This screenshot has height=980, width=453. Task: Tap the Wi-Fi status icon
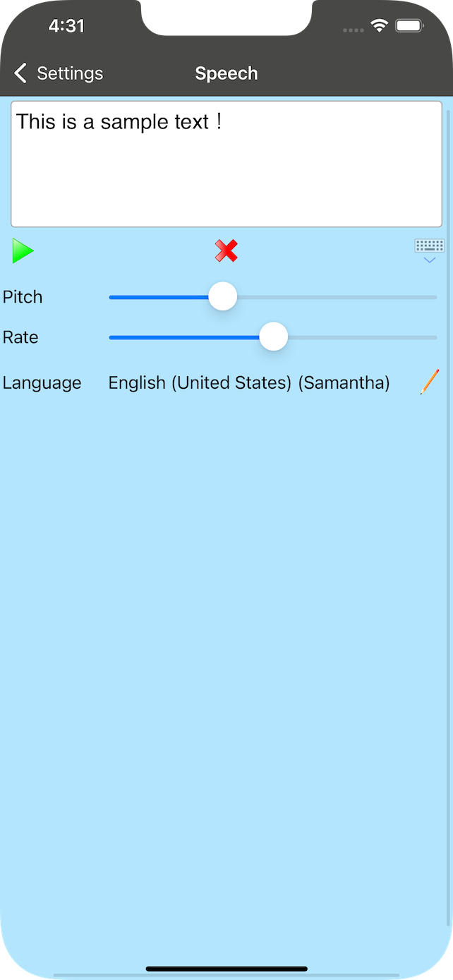(380, 26)
